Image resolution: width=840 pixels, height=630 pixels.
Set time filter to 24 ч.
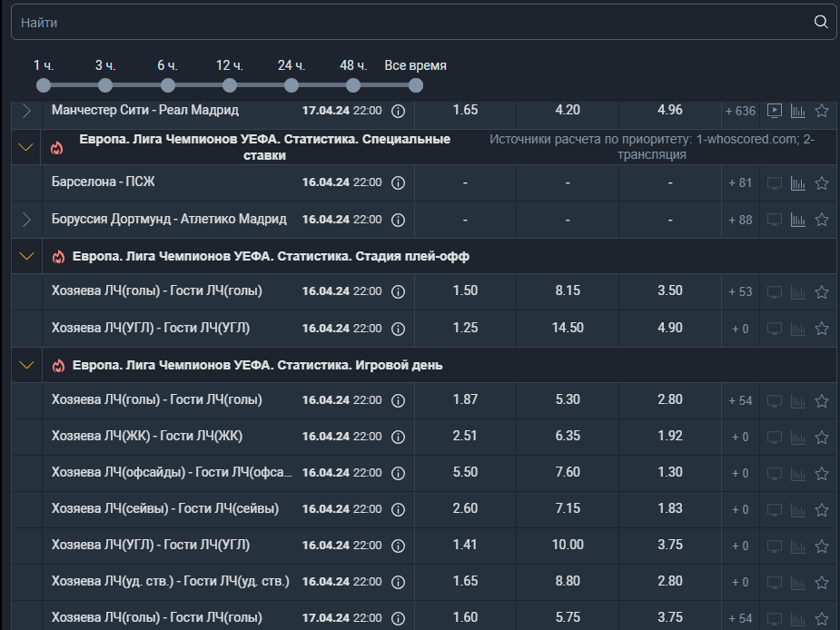[x=291, y=85]
